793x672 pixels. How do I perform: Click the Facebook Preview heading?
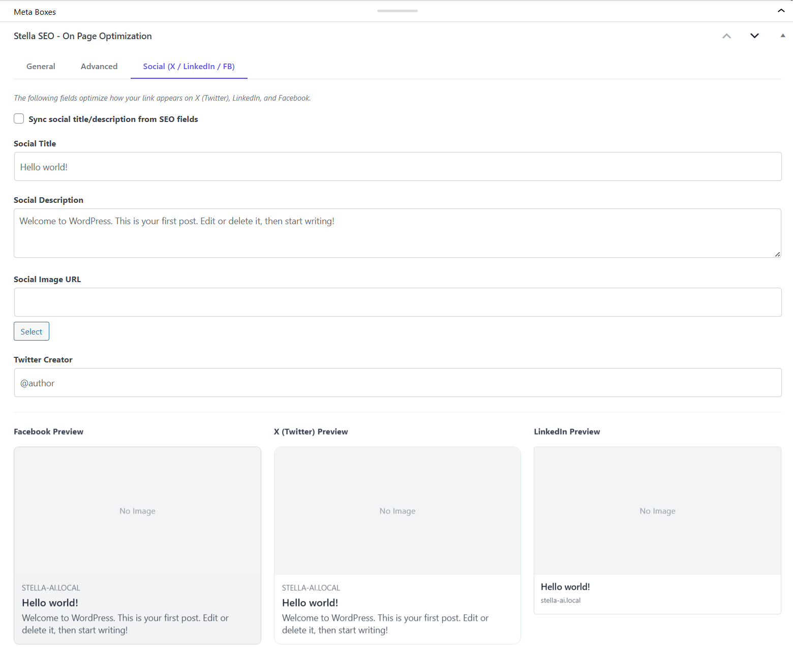point(48,432)
